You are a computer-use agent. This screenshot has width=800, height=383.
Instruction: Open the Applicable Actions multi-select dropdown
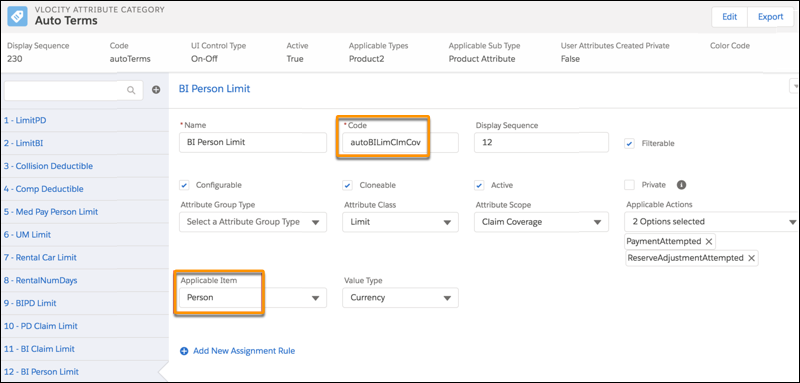click(711, 222)
